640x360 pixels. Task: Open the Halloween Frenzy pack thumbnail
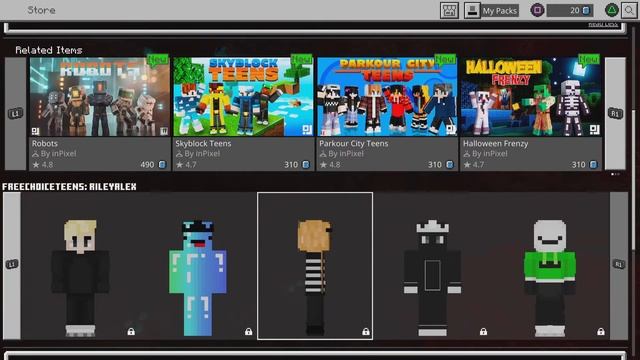pyautogui.click(x=531, y=97)
